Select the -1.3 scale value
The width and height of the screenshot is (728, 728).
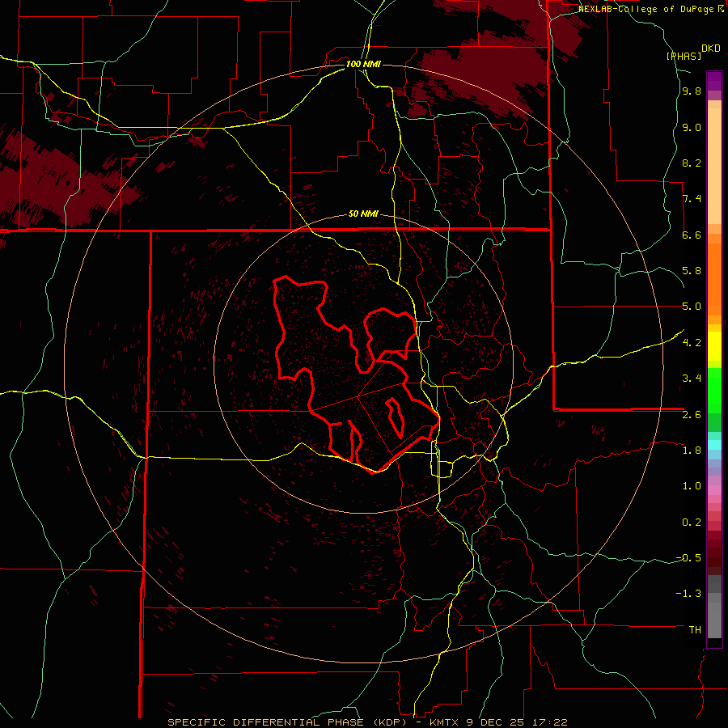tap(688, 594)
